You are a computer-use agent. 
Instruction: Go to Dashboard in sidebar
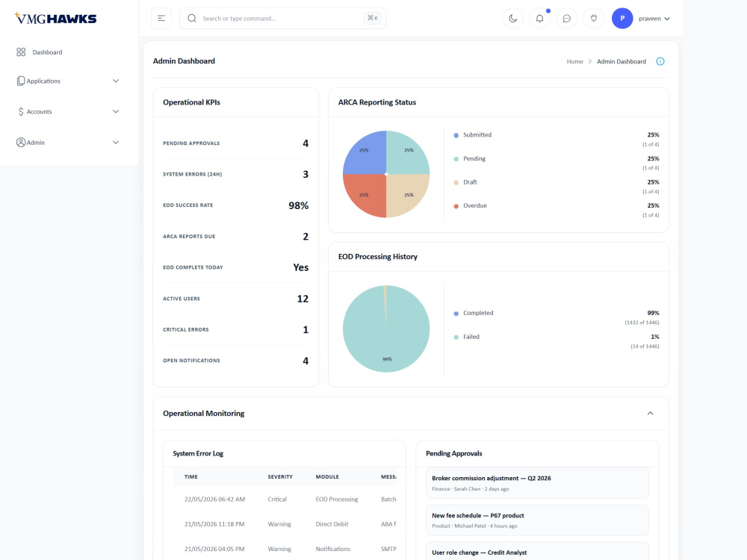click(x=47, y=52)
